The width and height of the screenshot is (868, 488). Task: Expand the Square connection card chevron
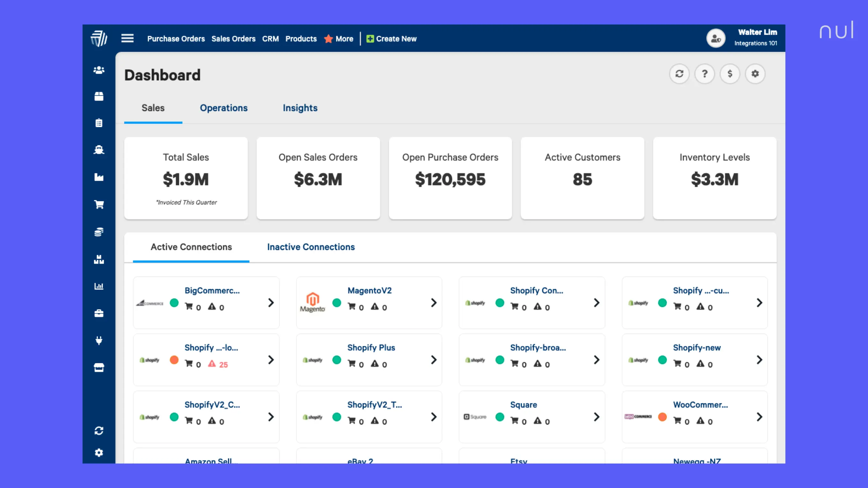(597, 417)
